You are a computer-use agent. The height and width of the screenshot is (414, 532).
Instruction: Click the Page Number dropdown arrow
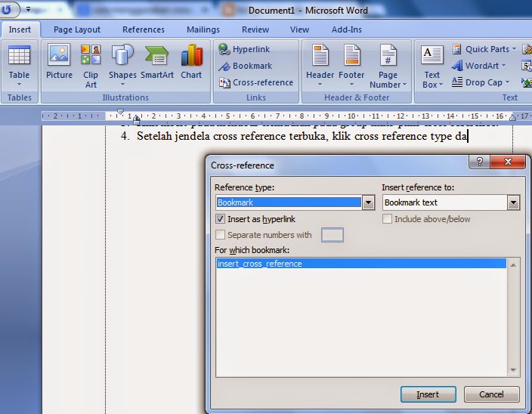[x=404, y=85]
